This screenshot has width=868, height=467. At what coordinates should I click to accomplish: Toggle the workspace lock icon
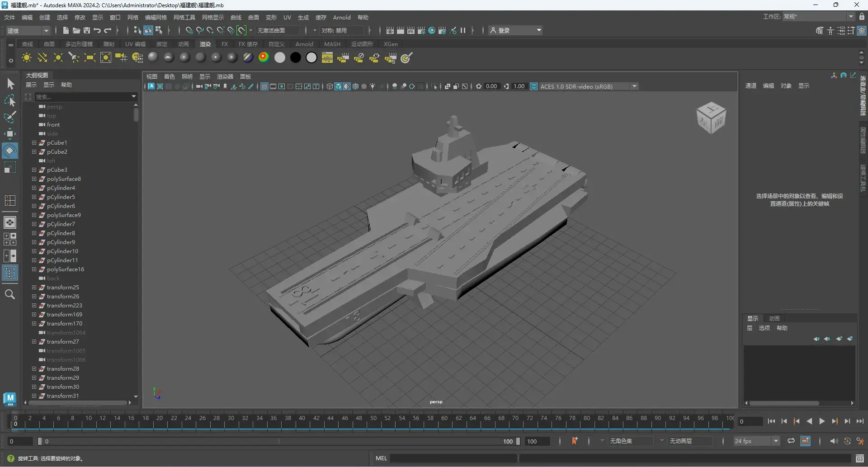point(862,17)
